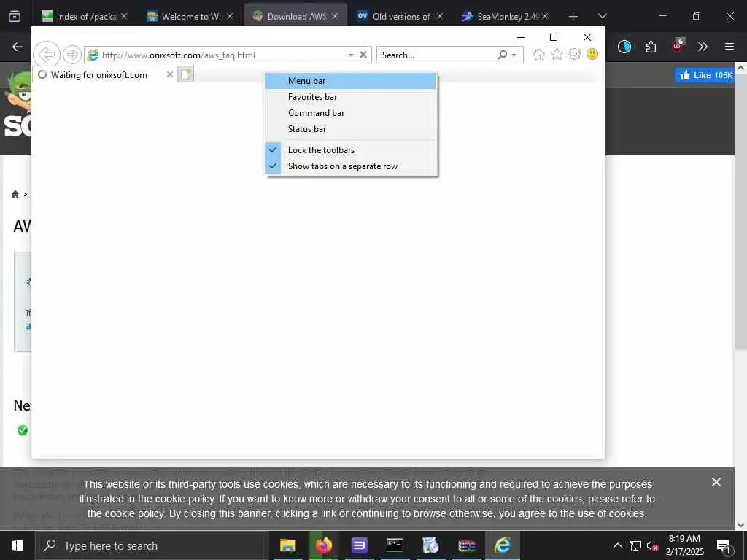
Task: Expand the IE address bar dropdown arrow
Action: 351,55
